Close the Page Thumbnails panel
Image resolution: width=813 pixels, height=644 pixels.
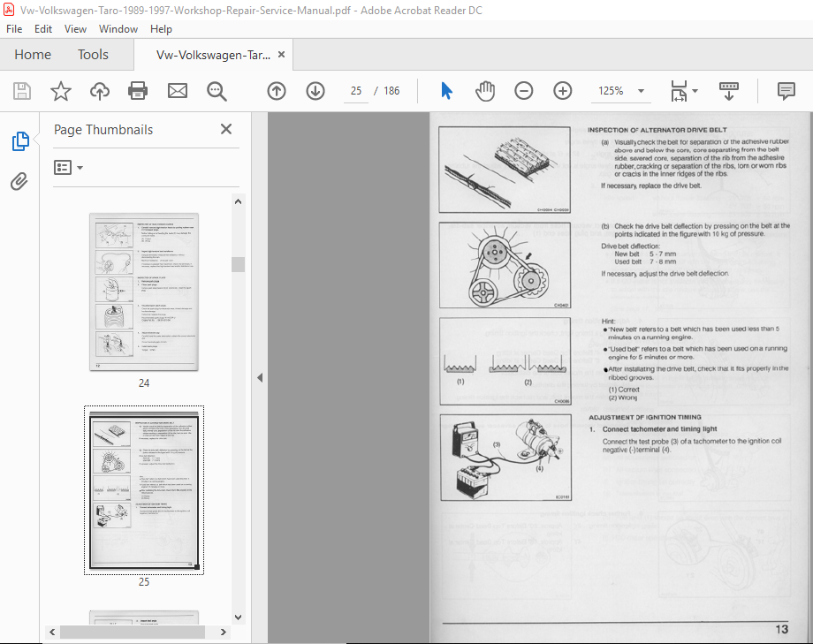point(226,129)
